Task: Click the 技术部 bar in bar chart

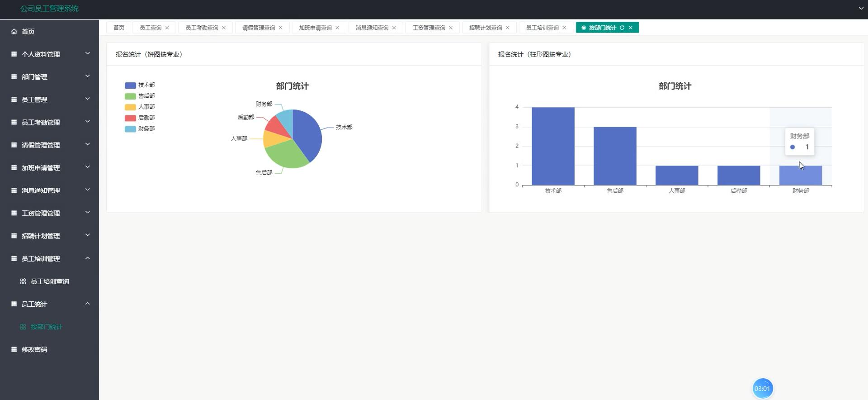Action: tap(553, 146)
